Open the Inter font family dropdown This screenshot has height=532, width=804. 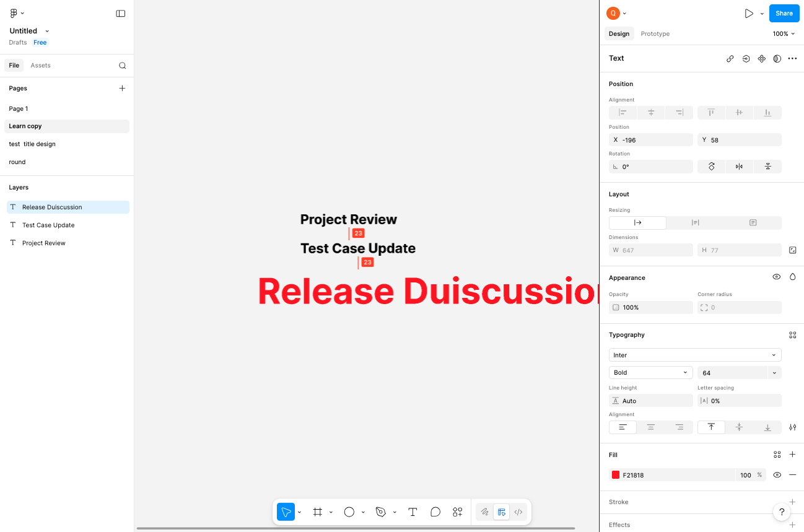(695, 355)
